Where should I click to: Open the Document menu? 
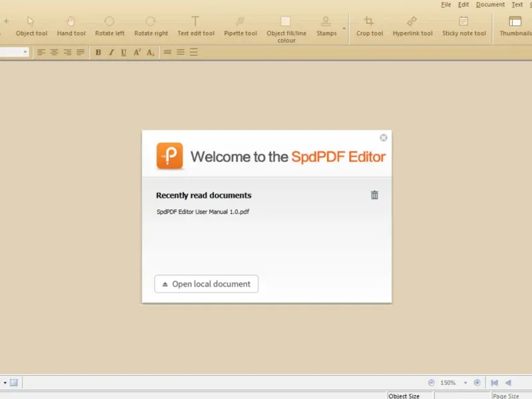(x=490, y=5)
